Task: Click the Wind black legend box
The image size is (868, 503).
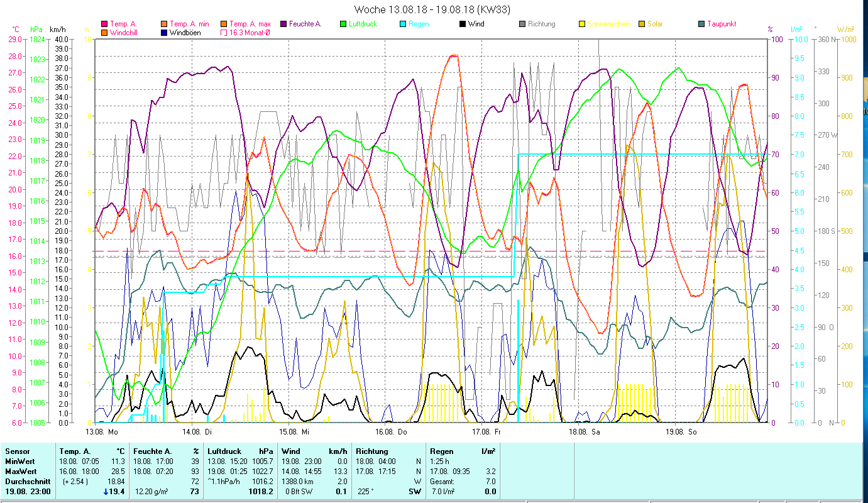Action: click(x=462, y=24)
